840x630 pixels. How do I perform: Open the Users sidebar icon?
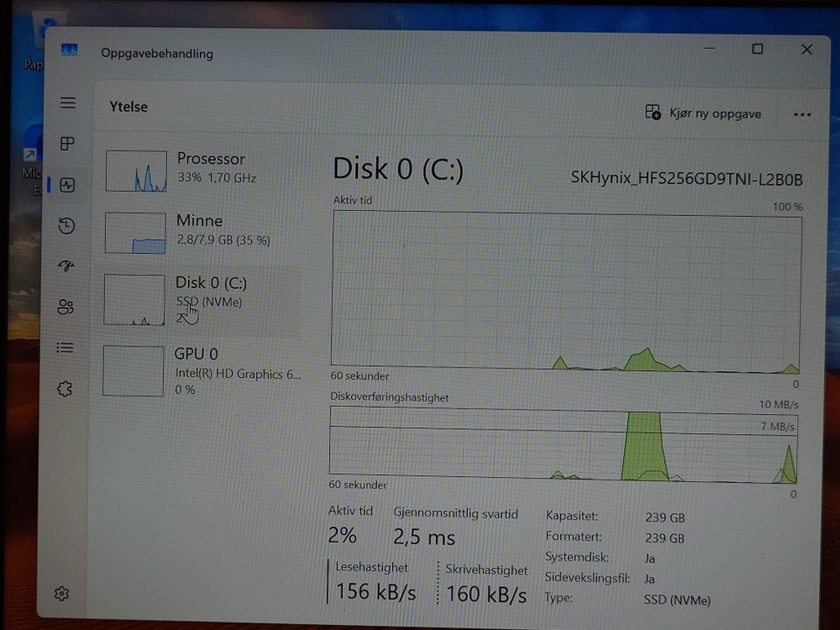coord(66,307)
